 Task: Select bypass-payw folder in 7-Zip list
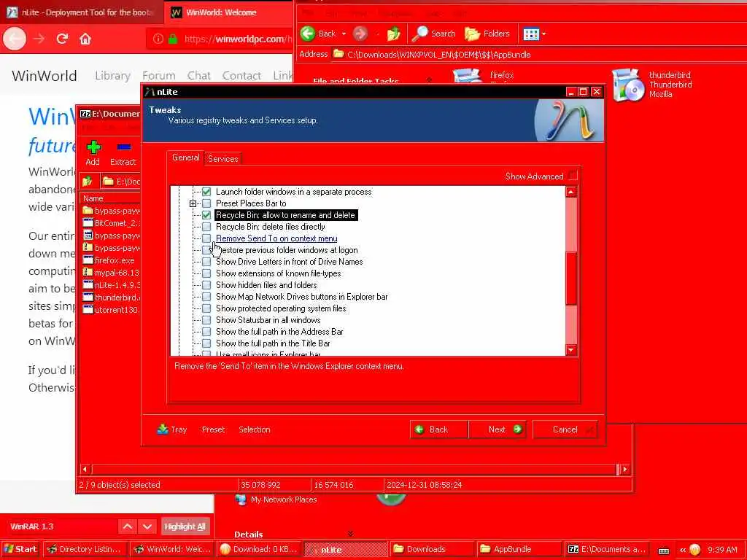[x=112, y=211]
